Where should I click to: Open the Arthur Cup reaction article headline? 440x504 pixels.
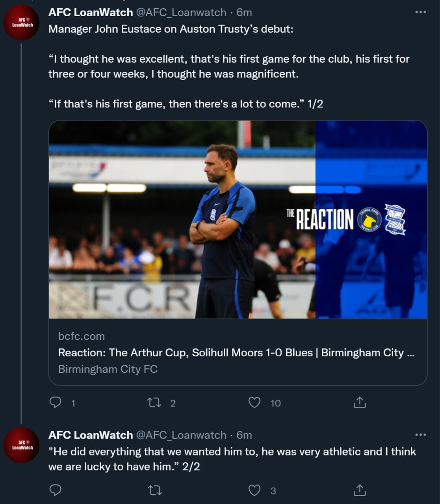pyautogui.click(x=236, y=352)
